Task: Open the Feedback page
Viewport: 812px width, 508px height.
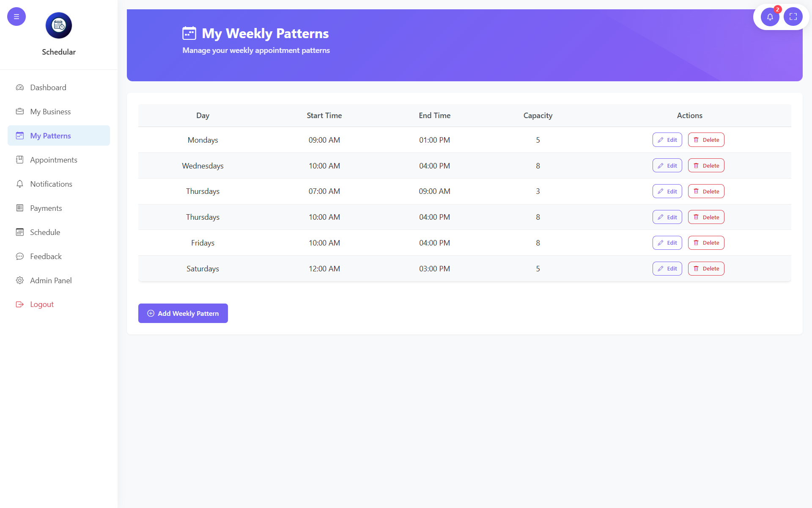Action: (45, 256)
